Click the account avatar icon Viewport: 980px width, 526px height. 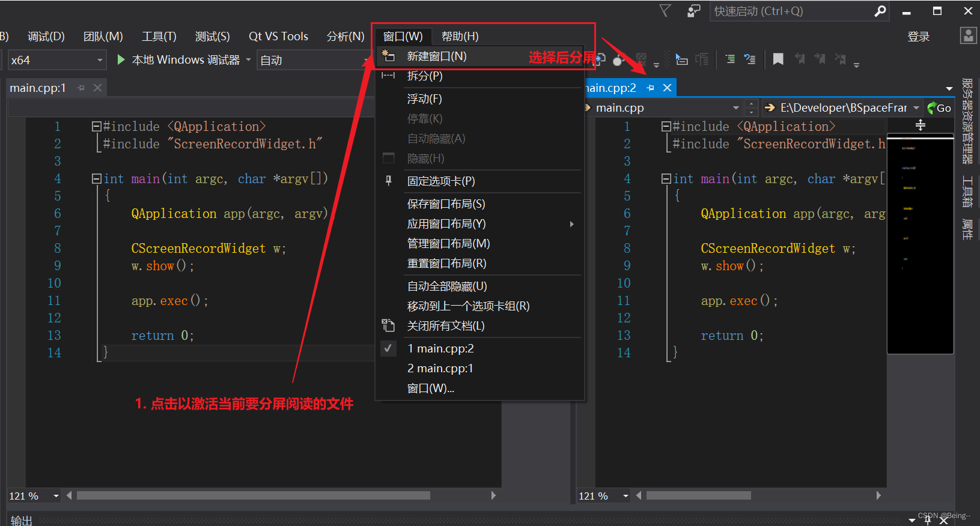[x=969, y=35]
